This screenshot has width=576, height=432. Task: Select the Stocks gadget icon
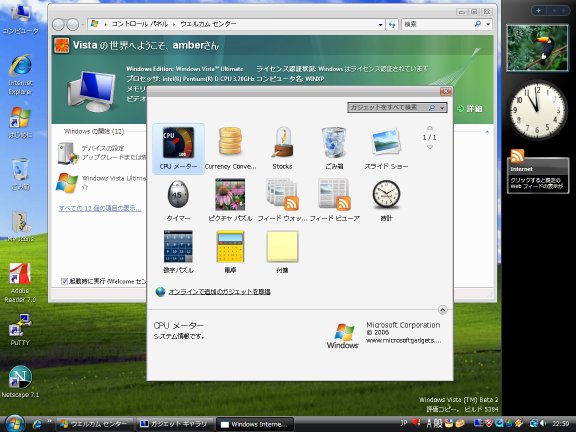pyautogui.click(x=282, y=143)
